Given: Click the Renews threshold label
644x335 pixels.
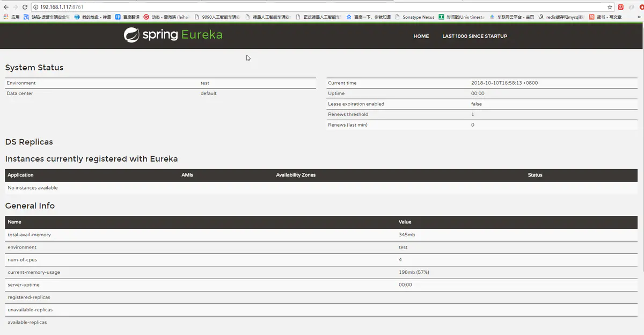Looking at the screenshot, I should 348,114.
